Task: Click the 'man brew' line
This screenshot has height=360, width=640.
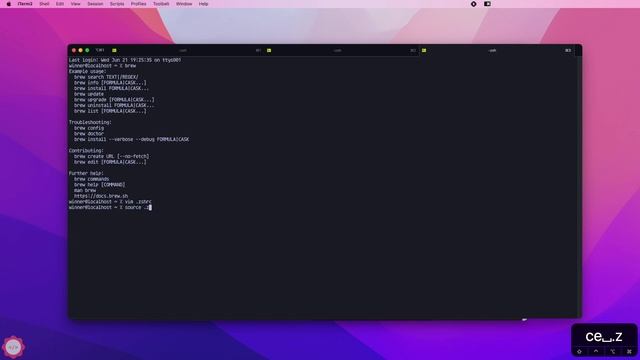Action: click(x=85, y=190)
